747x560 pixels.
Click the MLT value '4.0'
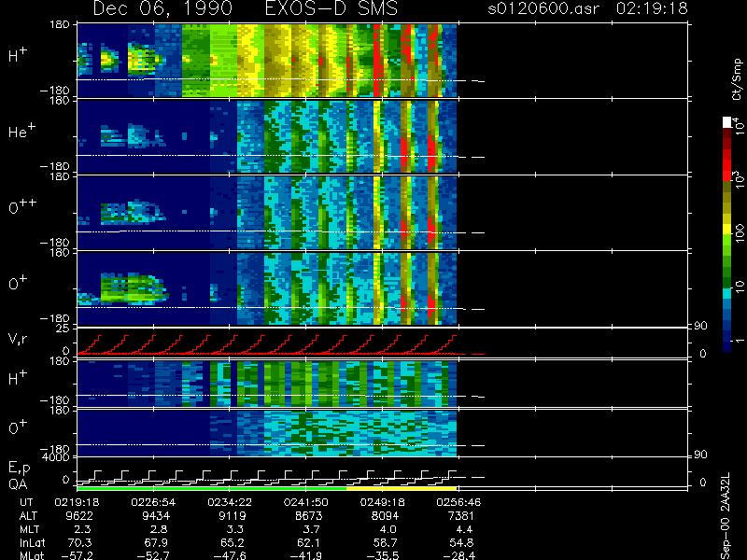[x=388, y=529]
